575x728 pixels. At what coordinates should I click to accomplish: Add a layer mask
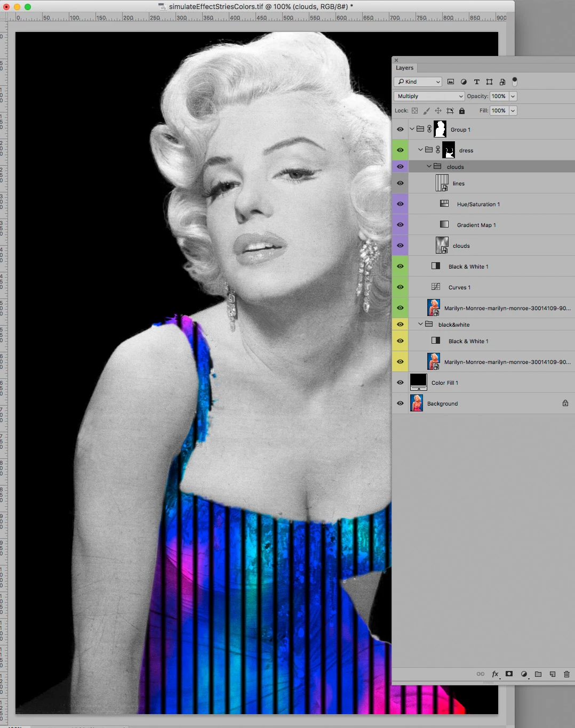point(509,674)
